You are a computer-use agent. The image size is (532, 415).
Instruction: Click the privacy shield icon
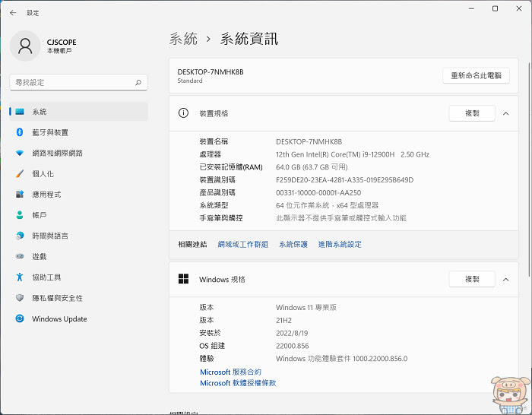pos(20,298)
